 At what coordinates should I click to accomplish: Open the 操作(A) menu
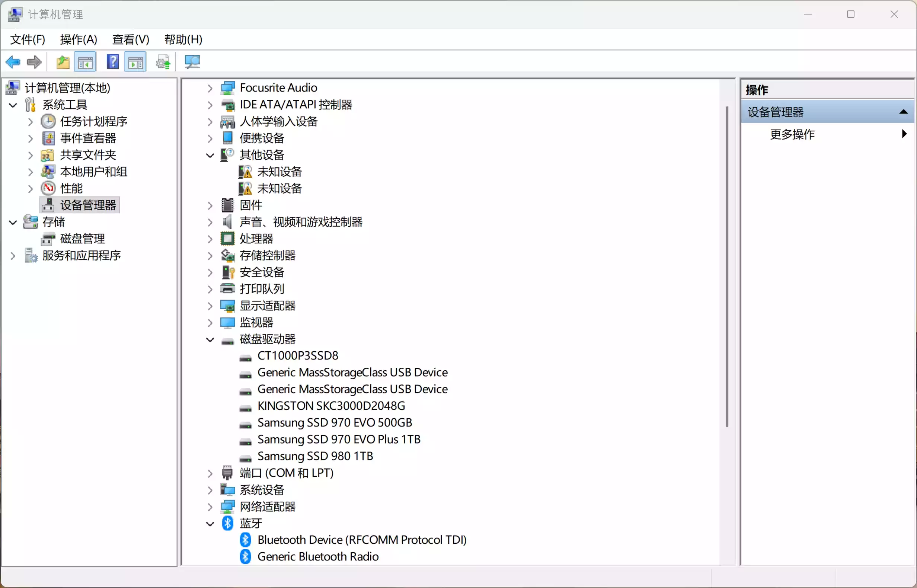(x=79, y=39)
